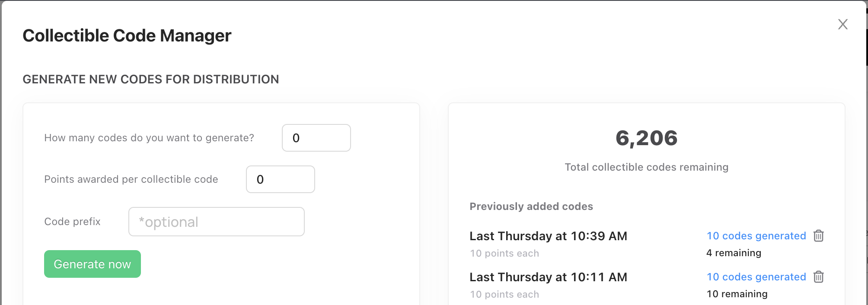Click the Code prefix label

pyautogui.click(x=72, y=222)
